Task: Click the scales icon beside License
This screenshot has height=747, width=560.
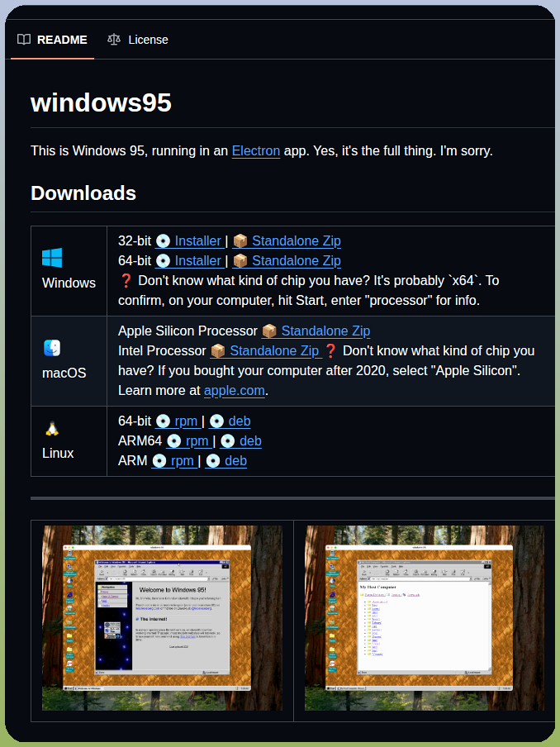Action: pyautogui.click(x=114, y=40)
